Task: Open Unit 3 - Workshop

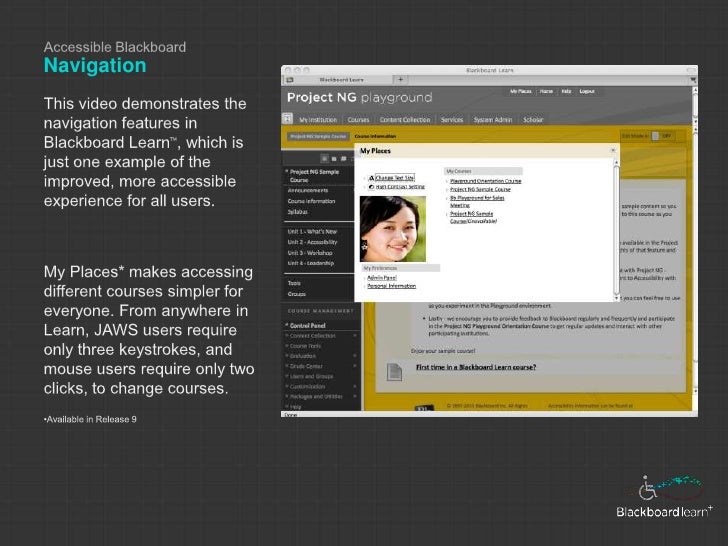Action: click(310, 253)
